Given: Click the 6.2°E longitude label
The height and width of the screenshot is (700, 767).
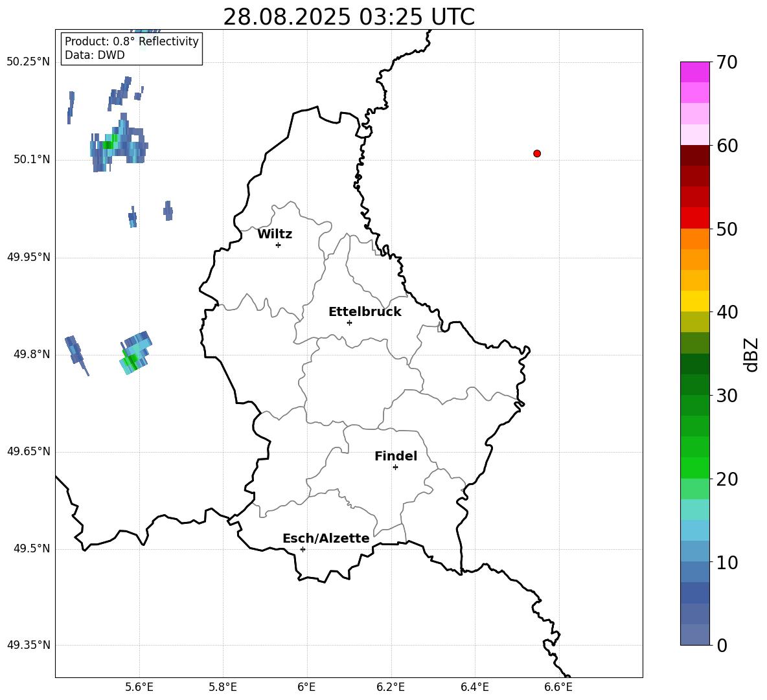Looking at the screenshot, I should (391, 687).
